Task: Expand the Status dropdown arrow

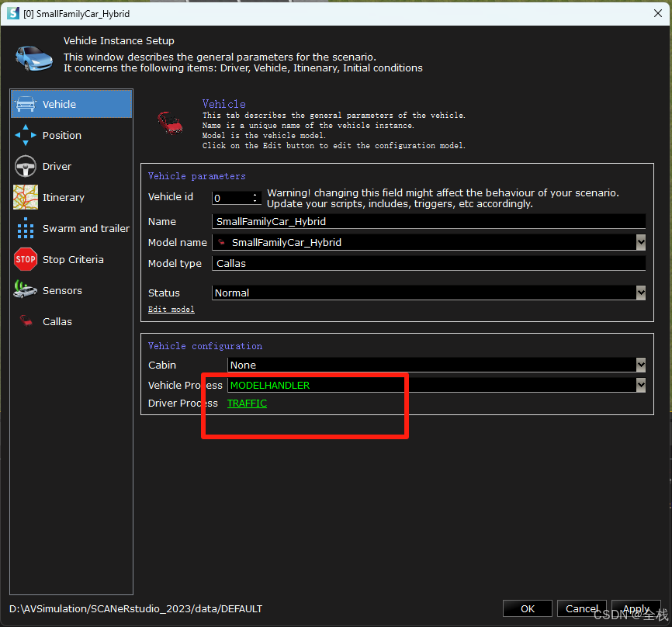Action: pos(641,293)
